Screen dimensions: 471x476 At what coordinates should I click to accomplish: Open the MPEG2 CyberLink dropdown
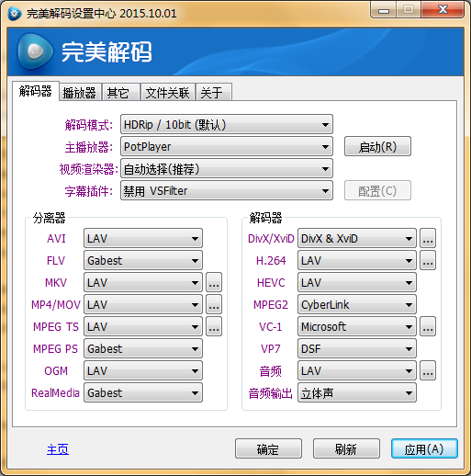coord(357,304)
